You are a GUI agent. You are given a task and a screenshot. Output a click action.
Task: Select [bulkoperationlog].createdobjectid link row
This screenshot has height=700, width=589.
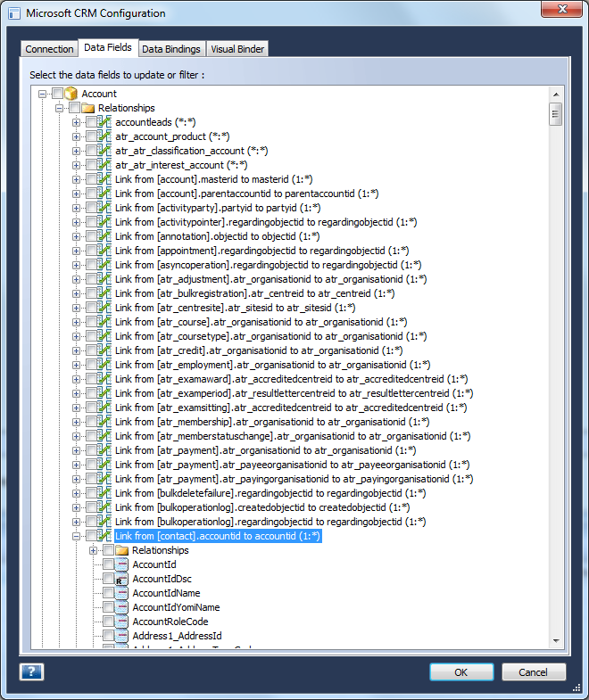pyautogui.click(x=262, y=507)
